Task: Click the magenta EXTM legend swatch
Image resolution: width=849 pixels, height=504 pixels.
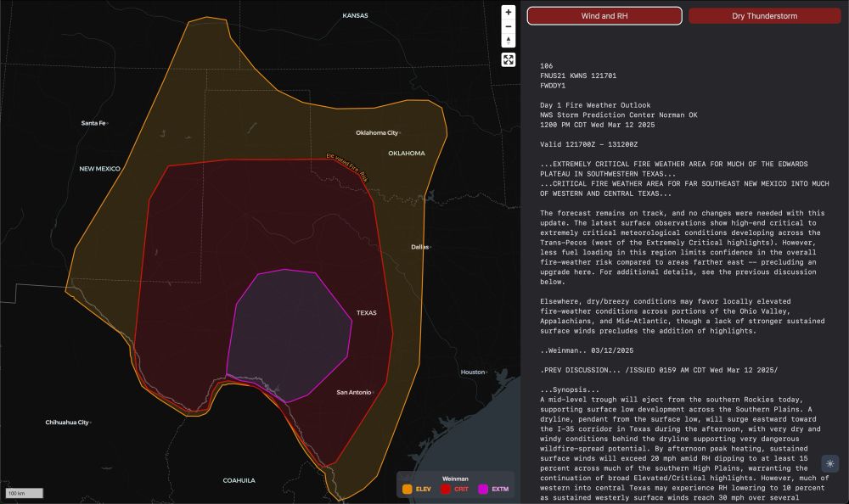Action: (x=484, y=490)
